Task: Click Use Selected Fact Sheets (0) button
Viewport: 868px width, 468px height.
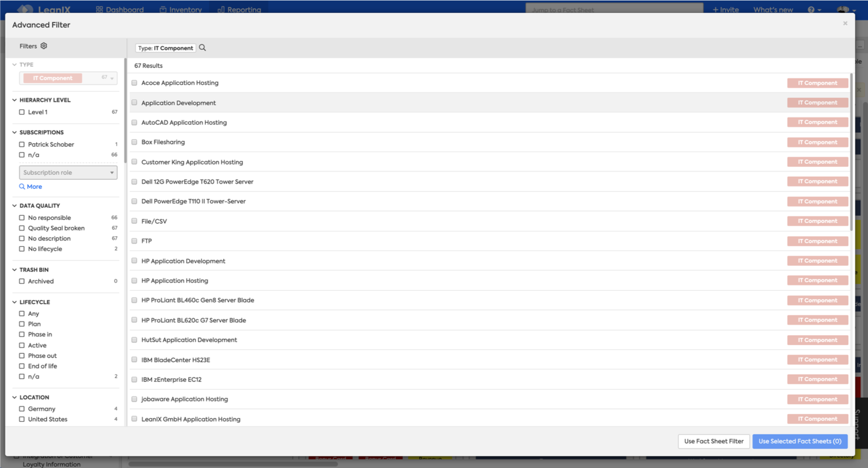Action: (x=800, y=441)
